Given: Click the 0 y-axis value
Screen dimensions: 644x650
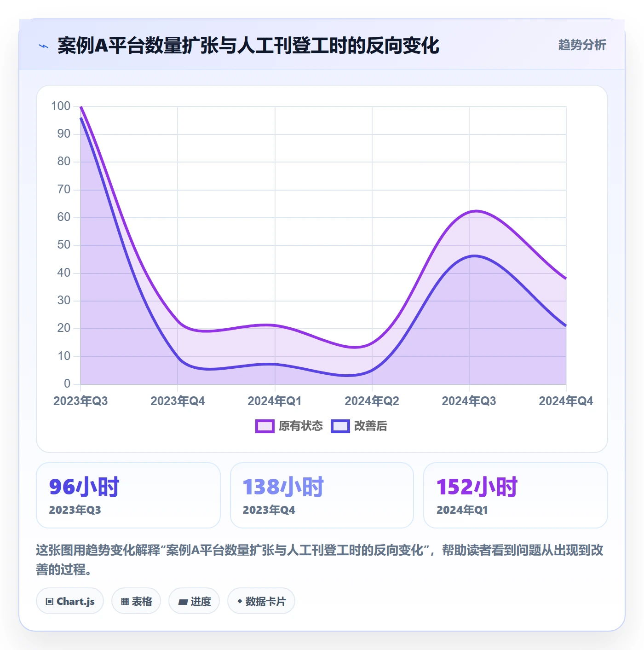Looking at the screenshot, I should pos(67,383).
